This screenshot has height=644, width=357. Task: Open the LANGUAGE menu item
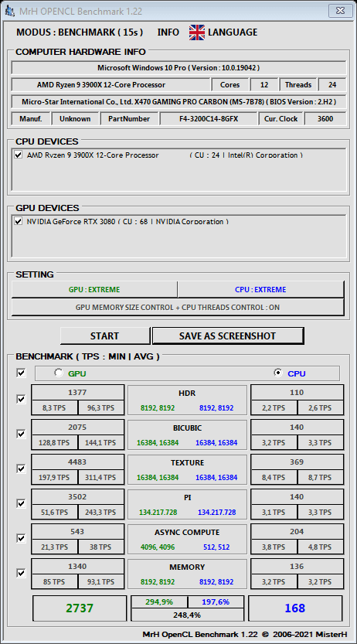[233, 32]
